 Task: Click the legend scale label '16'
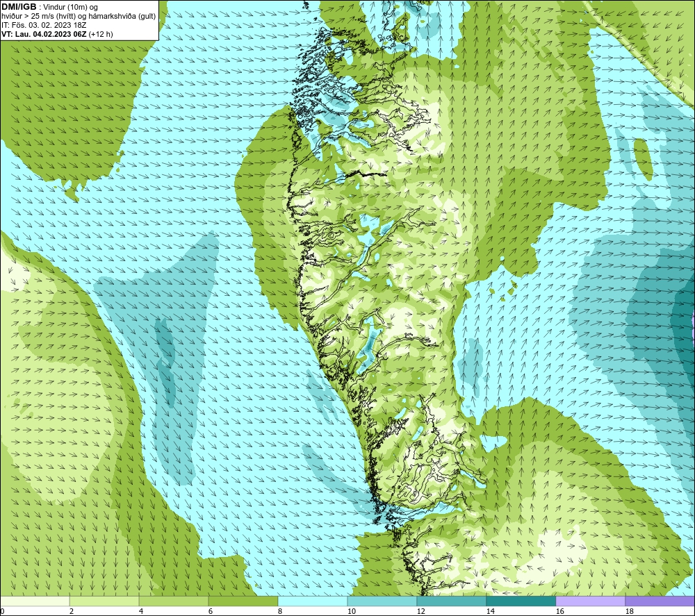[x=559, y=611]
